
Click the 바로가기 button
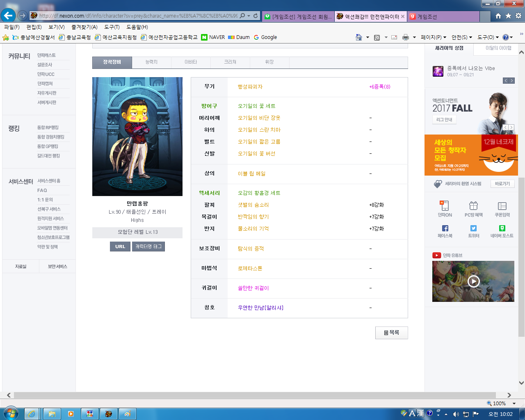502,184
